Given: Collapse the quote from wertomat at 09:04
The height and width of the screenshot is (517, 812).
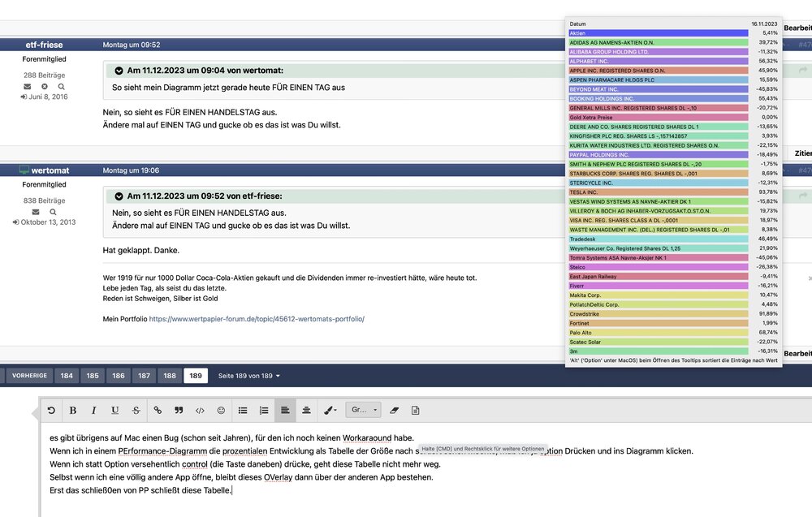Looking at the screenshot, I should click(119, 71).
